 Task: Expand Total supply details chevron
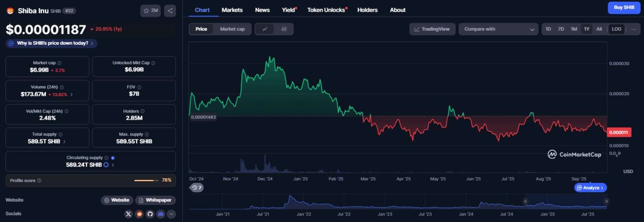pos(64,141)
